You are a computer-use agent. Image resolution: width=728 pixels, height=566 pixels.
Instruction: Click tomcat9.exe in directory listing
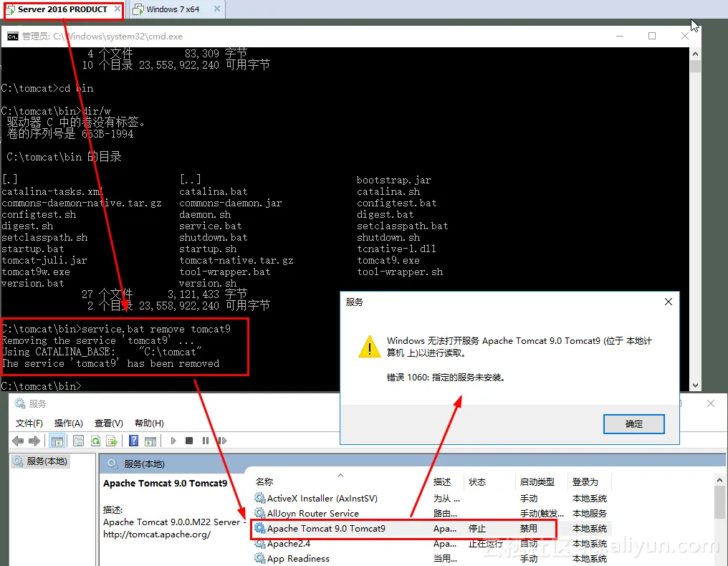[x=388, y=261]
